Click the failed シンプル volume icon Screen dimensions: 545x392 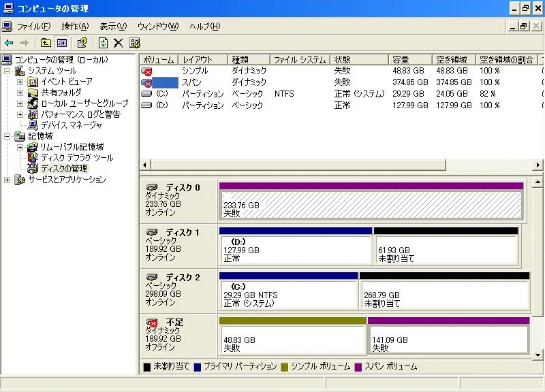[x=146, y=71]
